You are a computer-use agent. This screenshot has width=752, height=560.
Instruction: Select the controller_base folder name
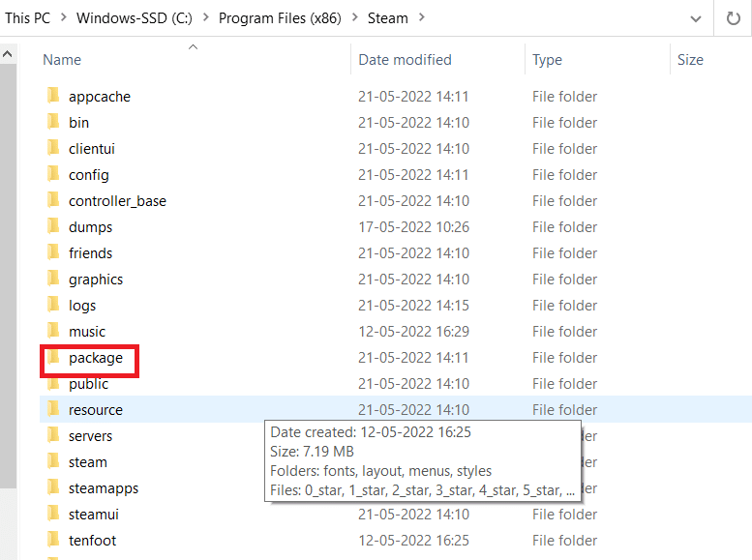coord(117,201)
